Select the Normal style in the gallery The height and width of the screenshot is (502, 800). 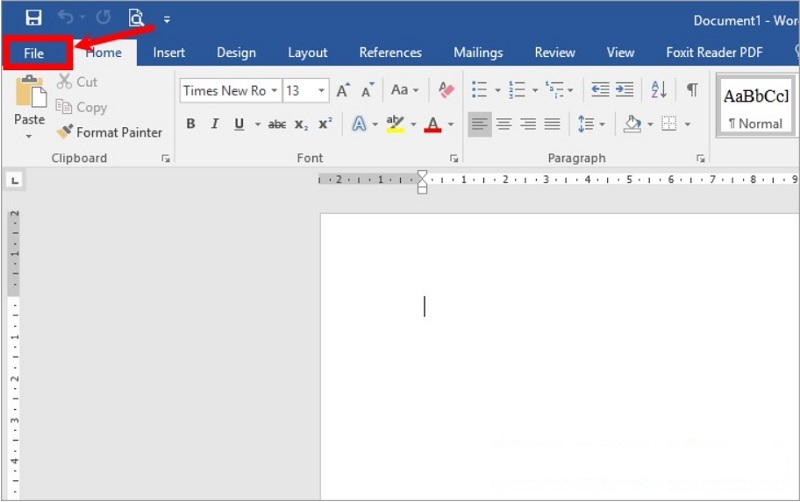(755, 107)
